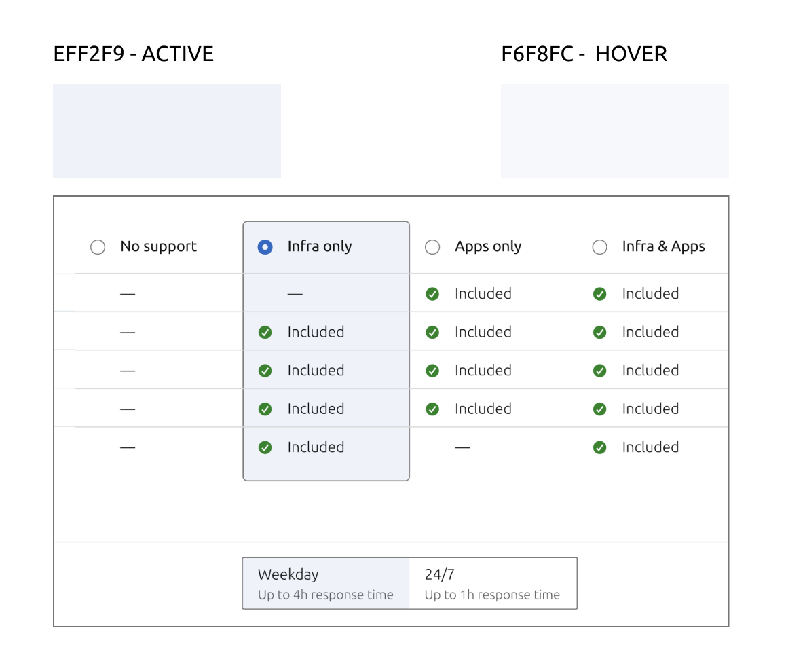The height and width of the screenshot is (672, 786).
Task: Click the Apps only label
Action: point(488,246)
